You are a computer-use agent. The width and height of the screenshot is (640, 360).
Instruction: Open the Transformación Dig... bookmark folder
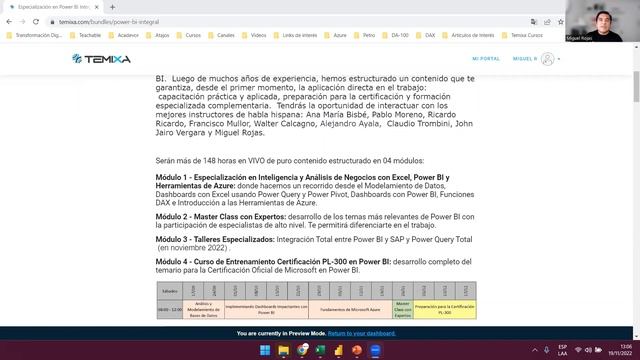point(34,36)
